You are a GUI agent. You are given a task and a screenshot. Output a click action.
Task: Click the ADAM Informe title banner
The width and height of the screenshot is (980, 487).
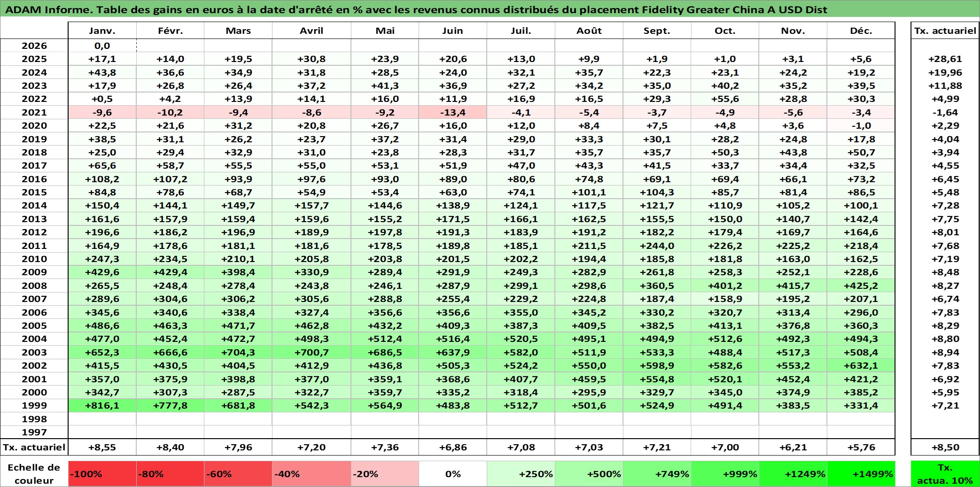pyautogui.click(x=490, y=9)
